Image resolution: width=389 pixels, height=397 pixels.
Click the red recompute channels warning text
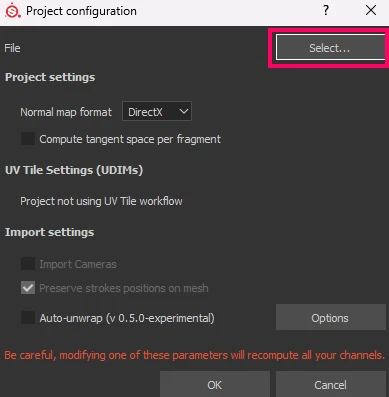[195, 355]
